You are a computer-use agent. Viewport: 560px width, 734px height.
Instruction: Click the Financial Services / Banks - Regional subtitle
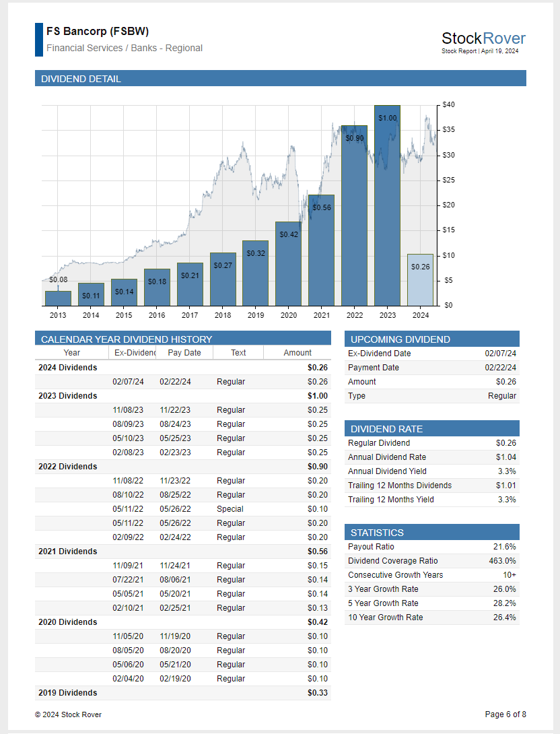click(125, 48)
